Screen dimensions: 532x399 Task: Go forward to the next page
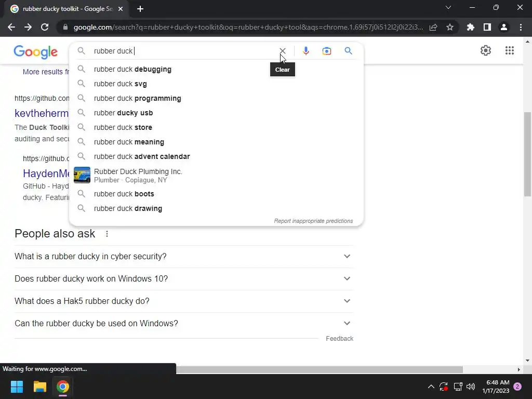coord(28,27)
